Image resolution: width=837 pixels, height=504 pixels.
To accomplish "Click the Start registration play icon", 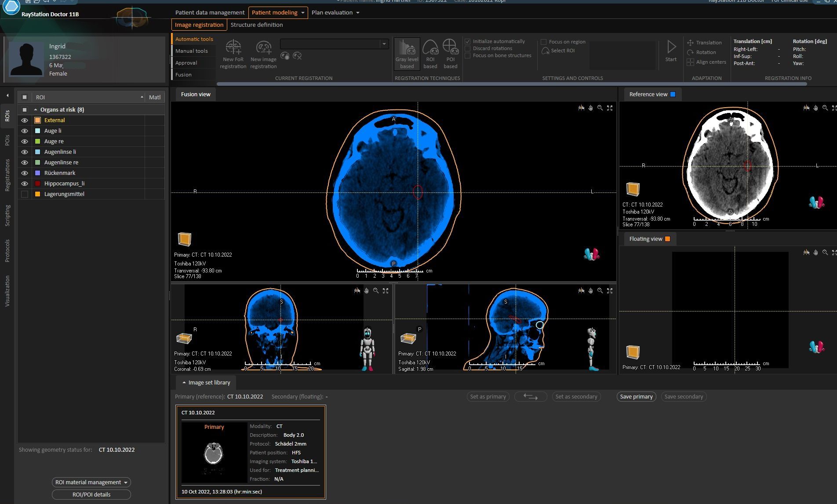I will click(671, 47).
